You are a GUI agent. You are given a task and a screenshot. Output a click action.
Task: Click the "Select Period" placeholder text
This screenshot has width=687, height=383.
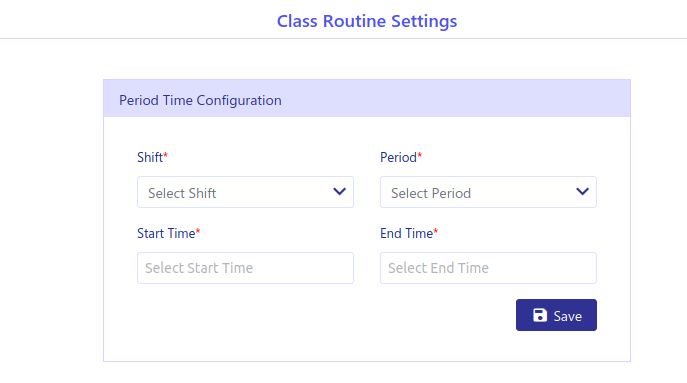click(431, 193)
